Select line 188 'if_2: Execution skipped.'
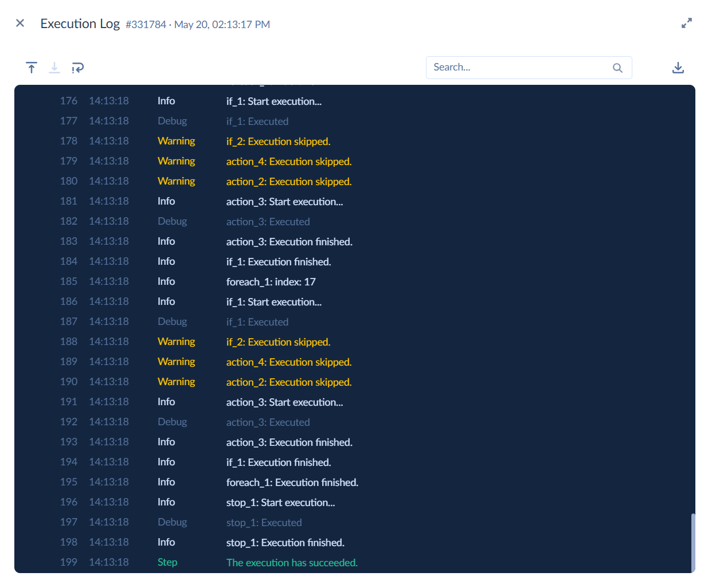Screen dimensions: 712x588 [279, 342]
